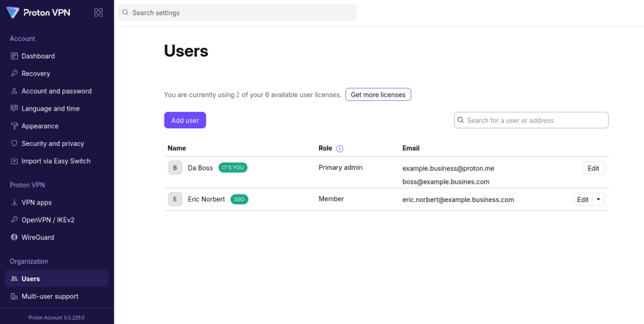Image resolution: width=644 pixels, height=324 pixels.
Task: Click the Organization section label
Action: (29, 262)
